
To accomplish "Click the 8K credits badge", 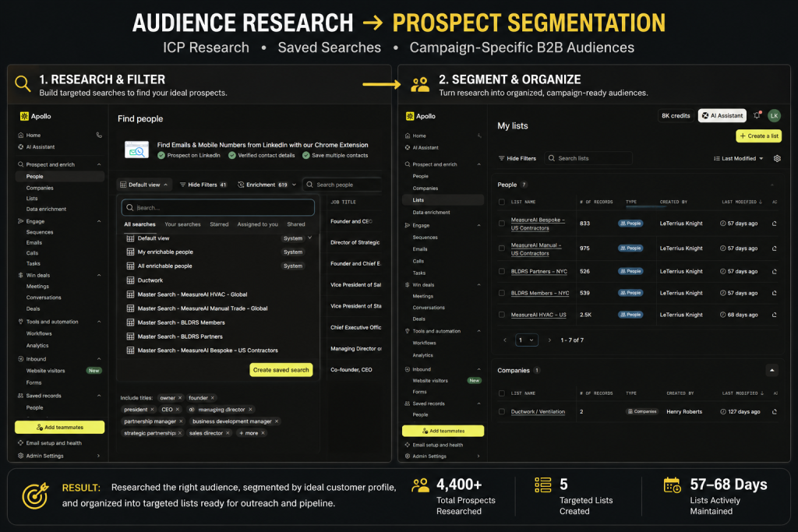I will [x=676, y=115].
